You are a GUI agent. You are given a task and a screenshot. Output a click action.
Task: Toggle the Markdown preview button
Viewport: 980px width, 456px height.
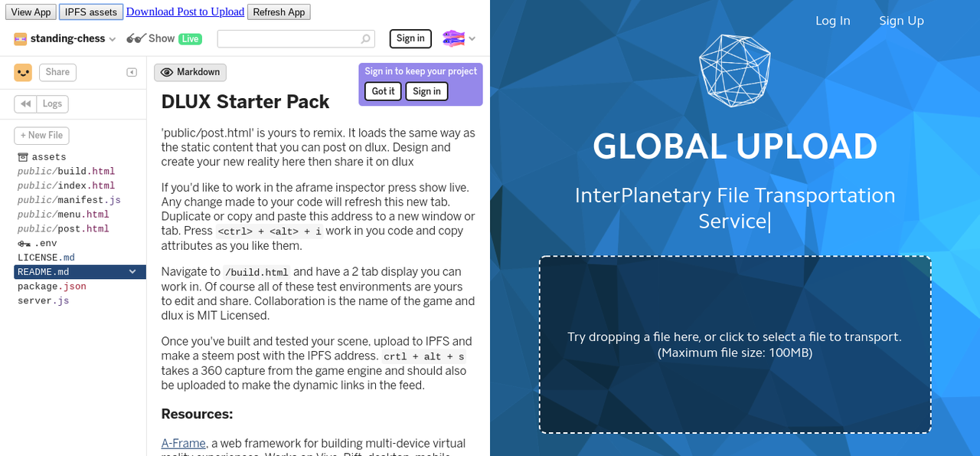190,72
